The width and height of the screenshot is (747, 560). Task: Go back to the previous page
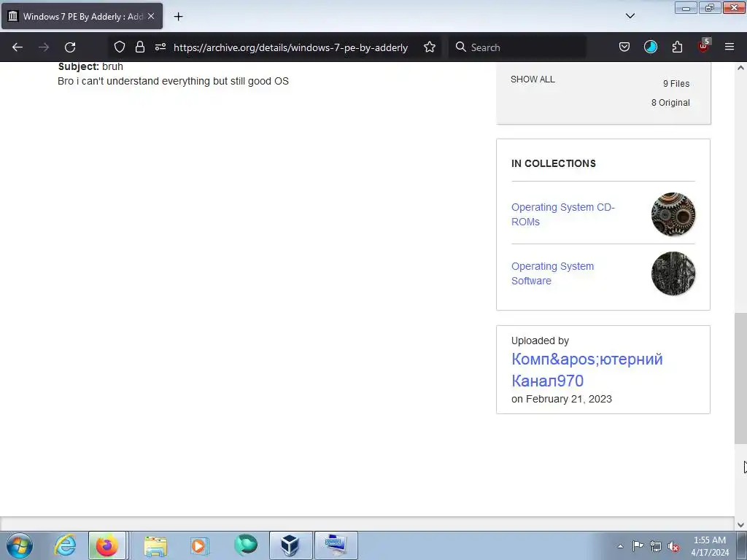coord(18,47)
